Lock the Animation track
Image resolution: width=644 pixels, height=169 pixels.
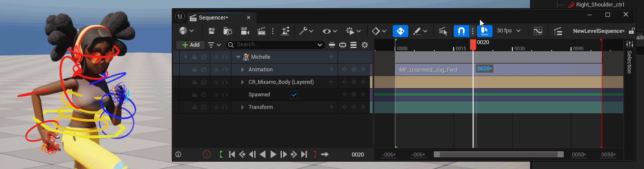(195, 70)
